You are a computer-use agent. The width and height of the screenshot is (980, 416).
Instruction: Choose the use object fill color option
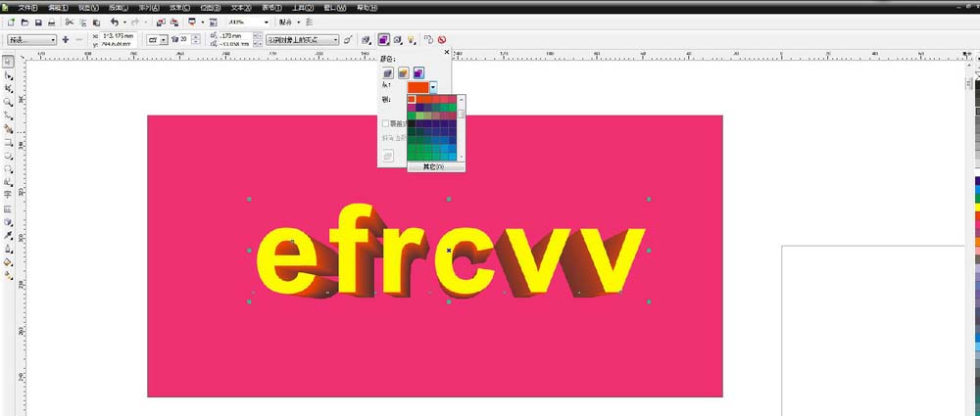[x=388, y=73]
